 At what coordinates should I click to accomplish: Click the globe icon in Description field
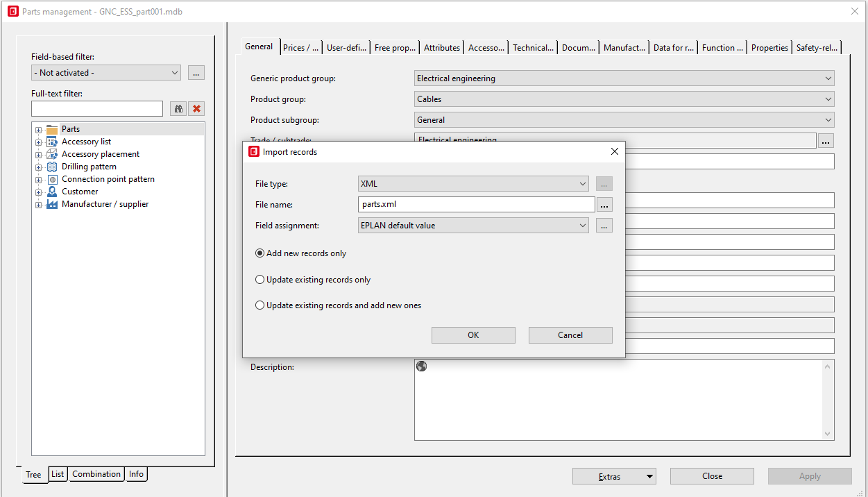[421, 366]
